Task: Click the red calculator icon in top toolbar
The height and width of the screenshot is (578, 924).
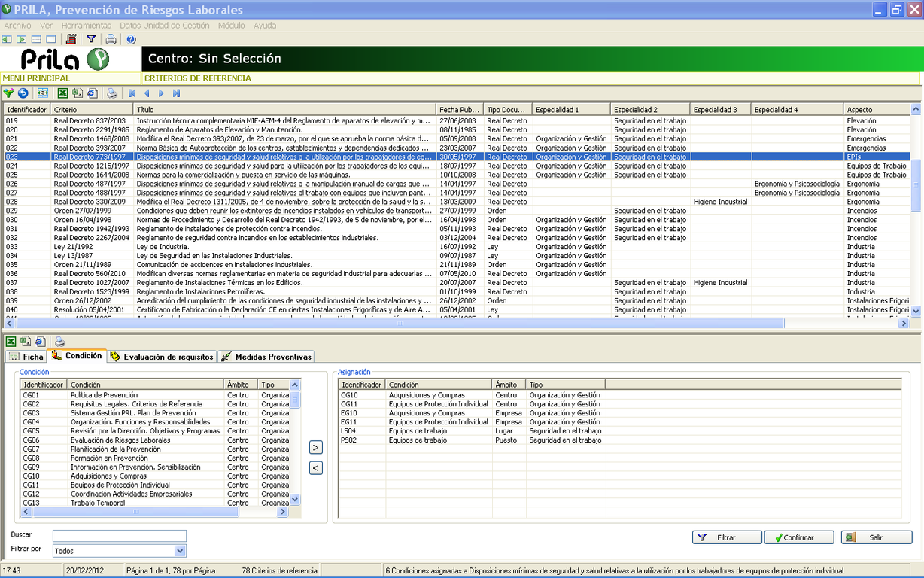Action: click(x=71, y=39)
